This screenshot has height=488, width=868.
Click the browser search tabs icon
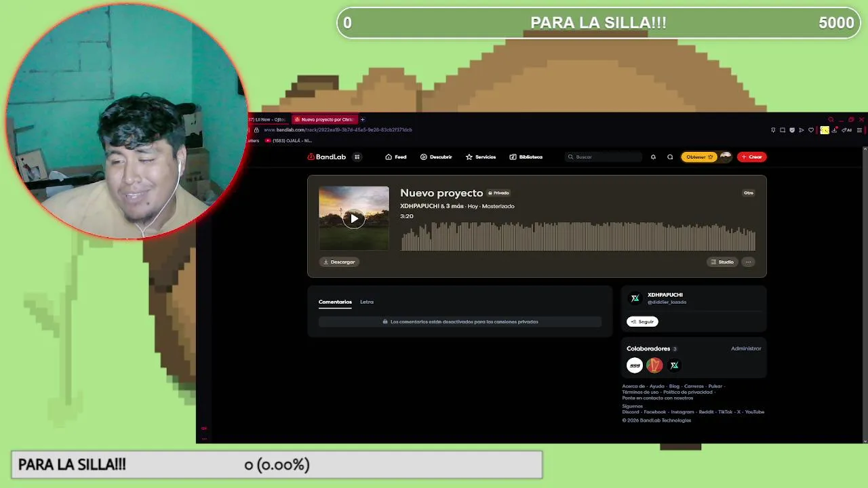point(831,119)
